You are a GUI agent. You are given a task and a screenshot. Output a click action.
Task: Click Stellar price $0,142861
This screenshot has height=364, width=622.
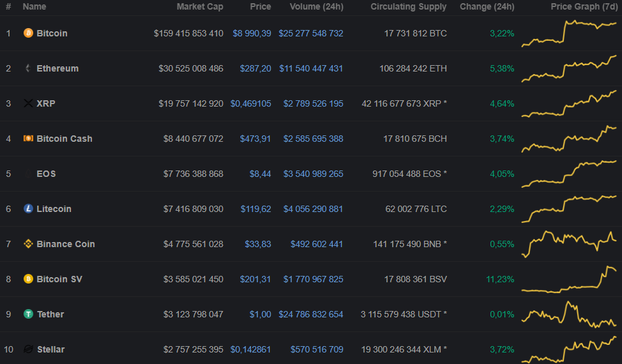[250, 349]
